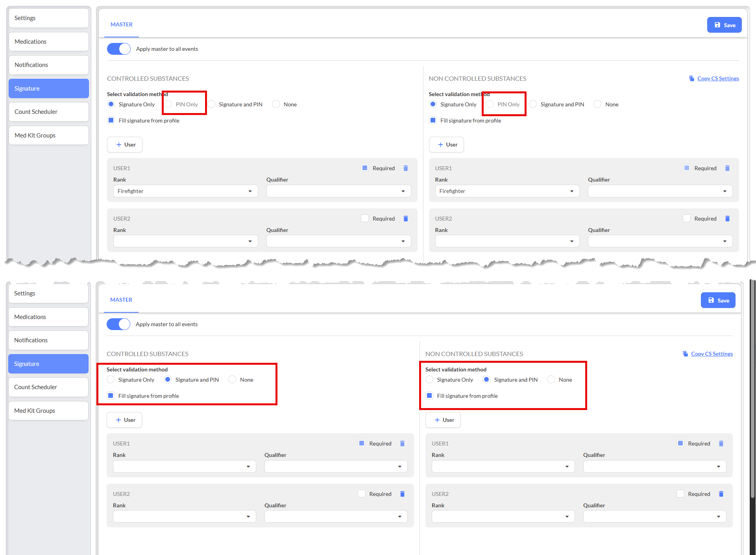The width and height of the screenshot is (756, 555).
Task: Open Firefighter rank dropdown under Non Controlled Substances
Action: 507,191
